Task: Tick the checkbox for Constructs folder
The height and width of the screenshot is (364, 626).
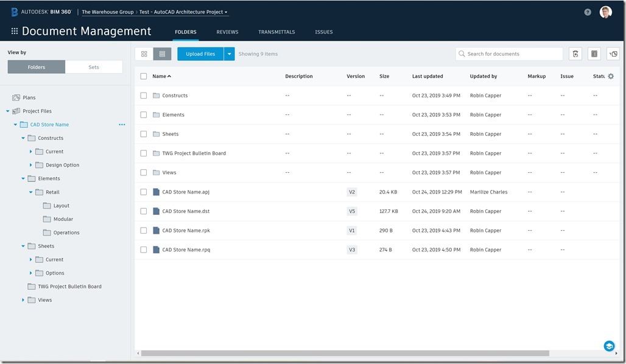Action: click(x=144, y=96)
